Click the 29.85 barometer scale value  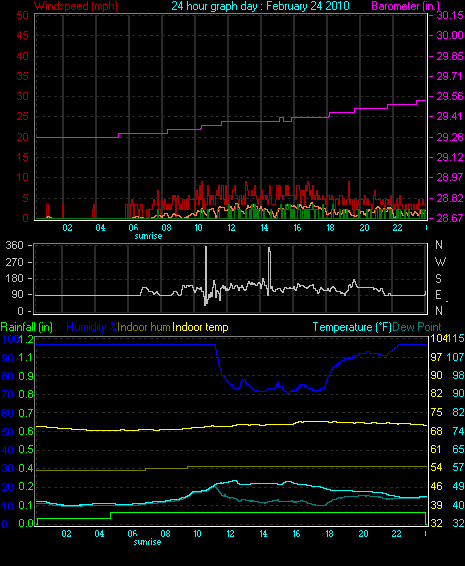[x=450, y=56]
